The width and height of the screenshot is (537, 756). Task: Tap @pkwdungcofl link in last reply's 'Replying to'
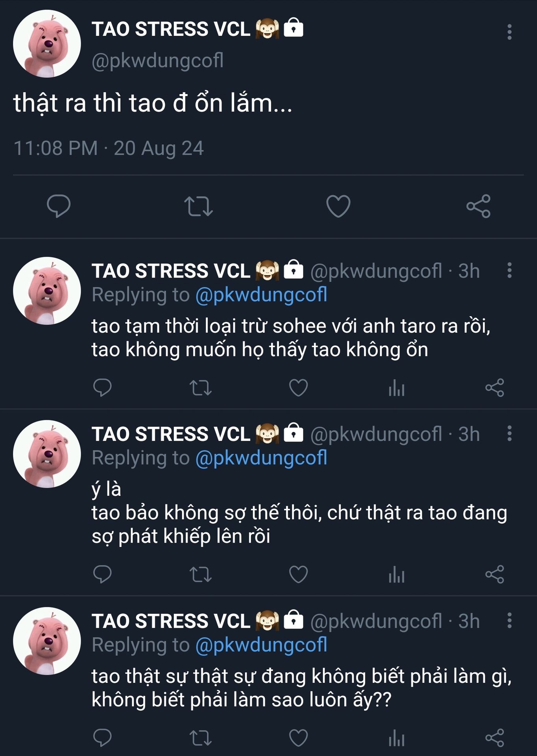point(261,645)
